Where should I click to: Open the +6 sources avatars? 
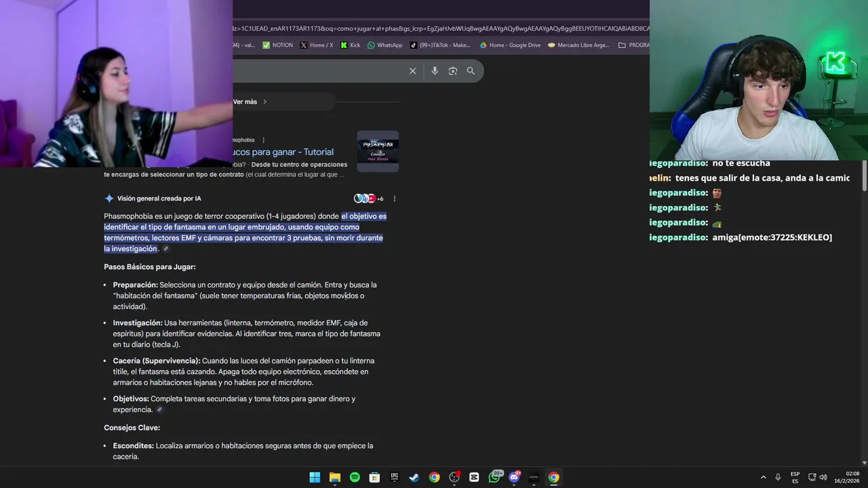tap(368, 199)
